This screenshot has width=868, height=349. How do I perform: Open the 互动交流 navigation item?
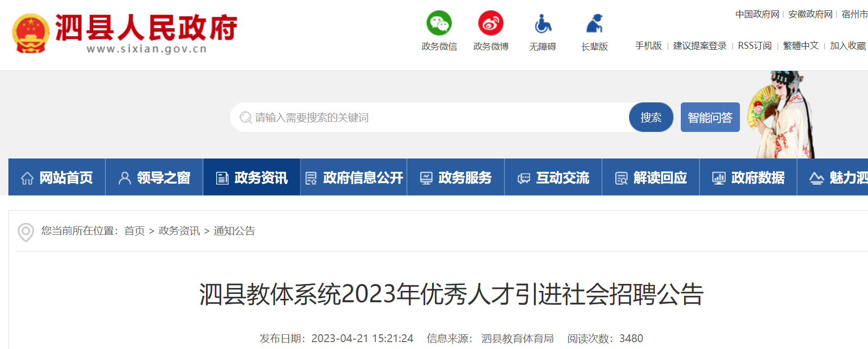(x=553, y=177)
